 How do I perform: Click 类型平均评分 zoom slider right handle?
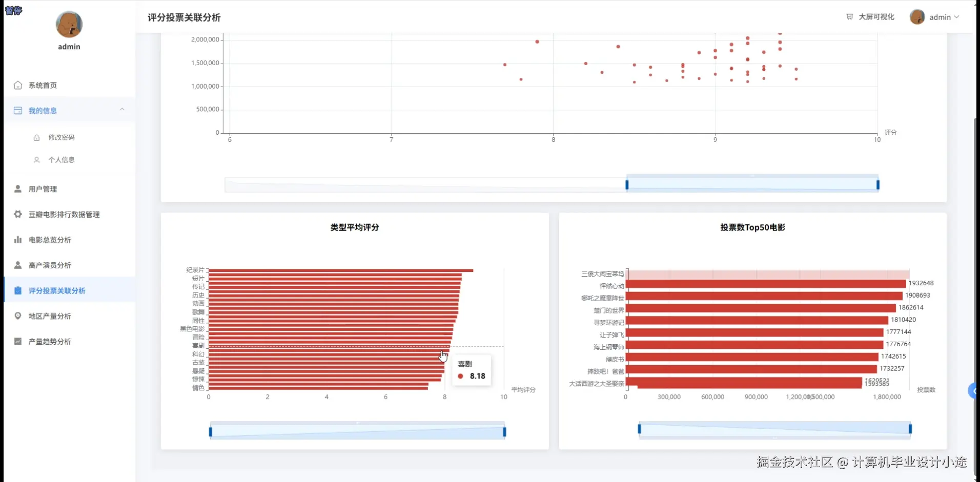click(x=504, y=432)
